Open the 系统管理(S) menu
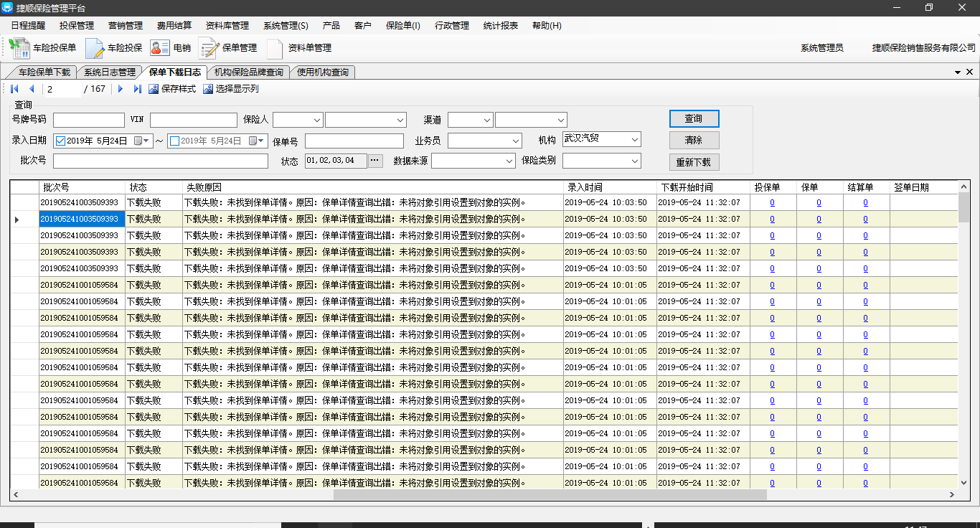 [285, 26]
